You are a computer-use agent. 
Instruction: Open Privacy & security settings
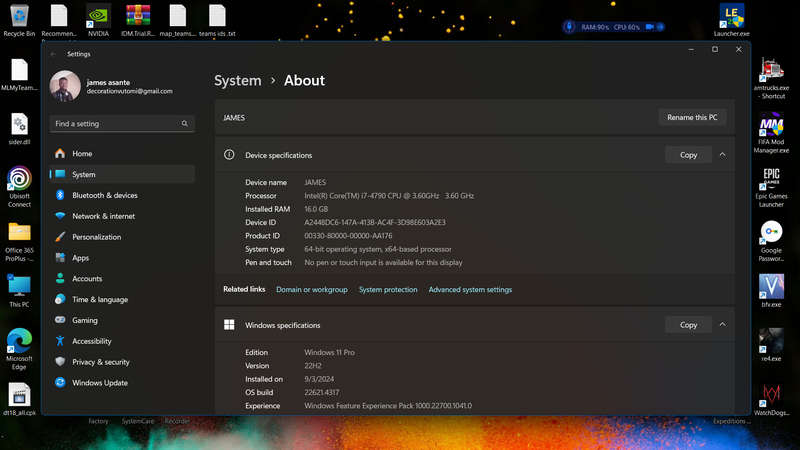tap(122, 362)
